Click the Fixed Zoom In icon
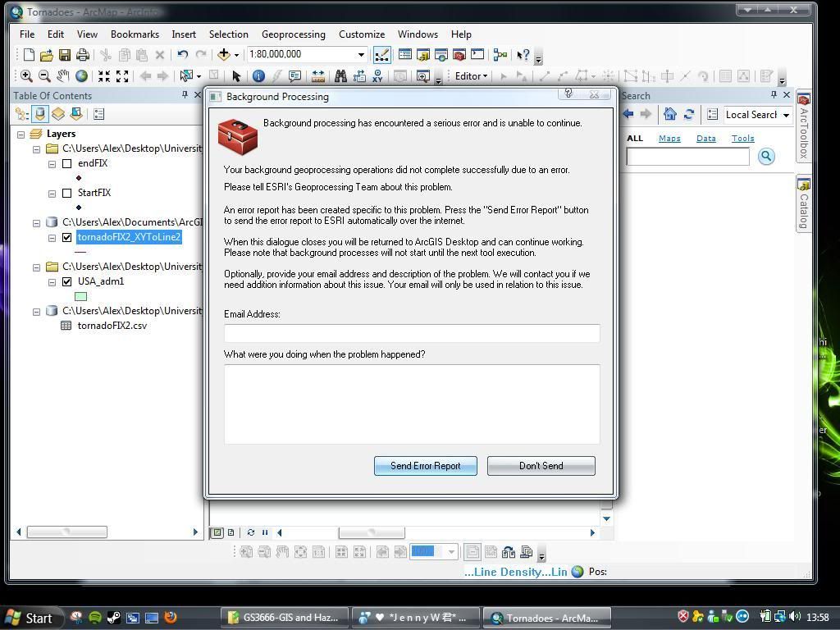840x630 pixels. click(x=104, y=76)
